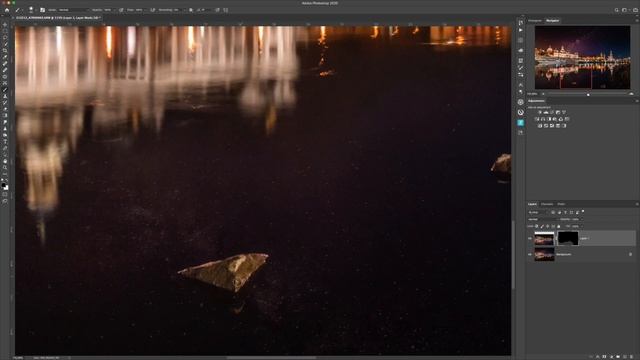Viewport: 640px width, 360px height.
Task: Add a Color Balance adjustment
Action: pos(543,119)
